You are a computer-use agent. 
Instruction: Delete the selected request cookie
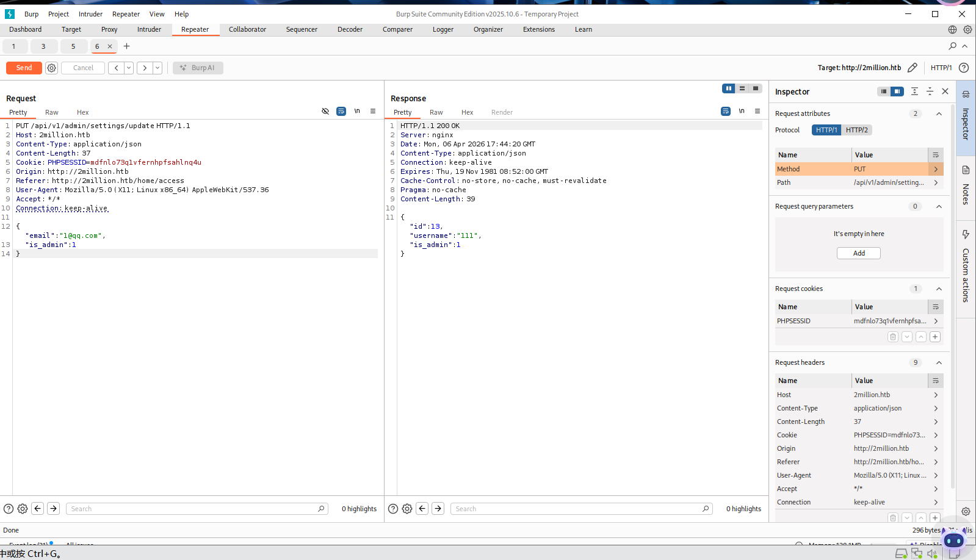[x=892, y=337]
